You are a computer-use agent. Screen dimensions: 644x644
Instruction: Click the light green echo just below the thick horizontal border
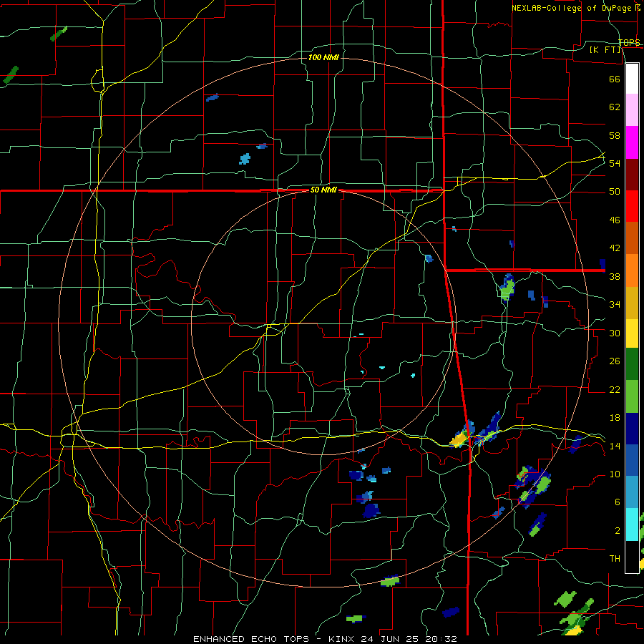click(x=507, y=290)
